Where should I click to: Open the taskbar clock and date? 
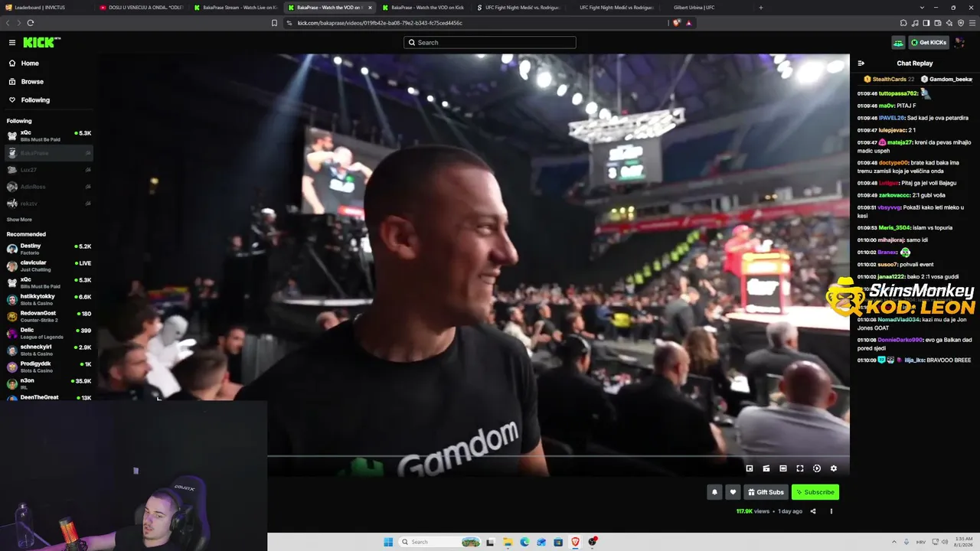point(962,542)
